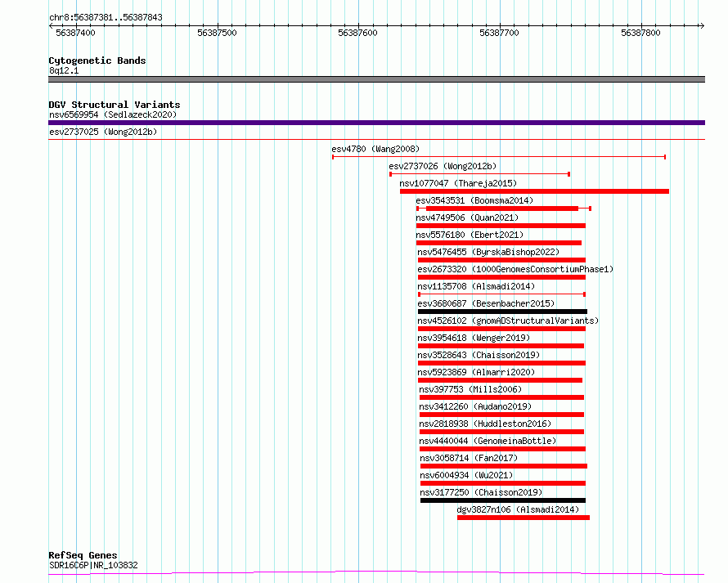Viewport: 728px width, 583px height.
Task: Click the ruler position 56387600
Action: (357, 33)
